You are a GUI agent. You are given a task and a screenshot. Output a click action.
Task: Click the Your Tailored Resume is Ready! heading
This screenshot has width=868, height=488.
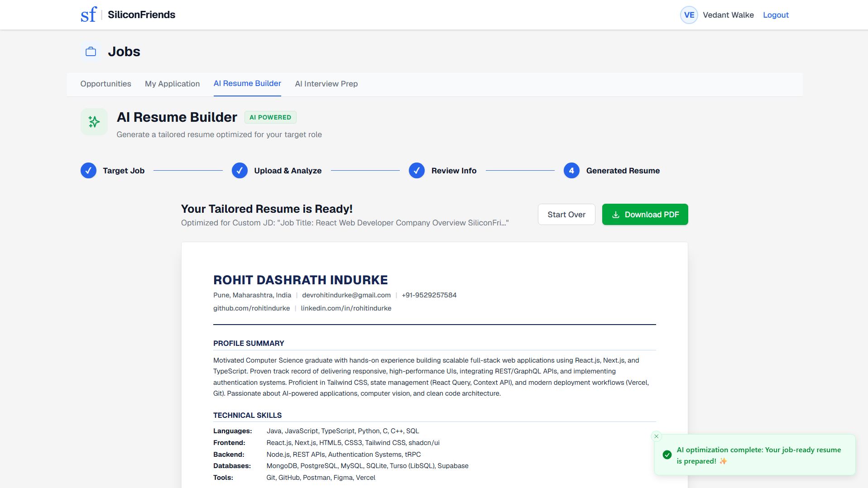(267, 209)
